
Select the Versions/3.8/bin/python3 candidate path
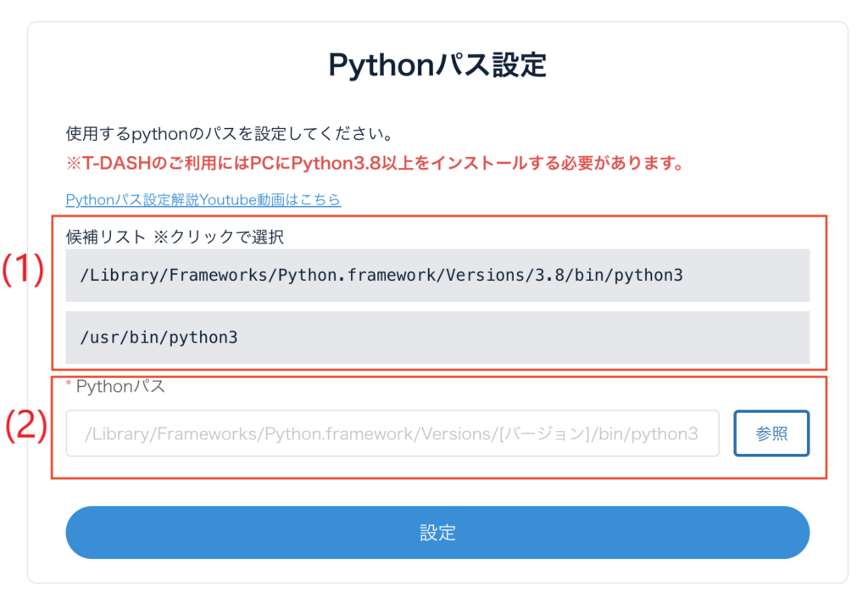(381, 276)
